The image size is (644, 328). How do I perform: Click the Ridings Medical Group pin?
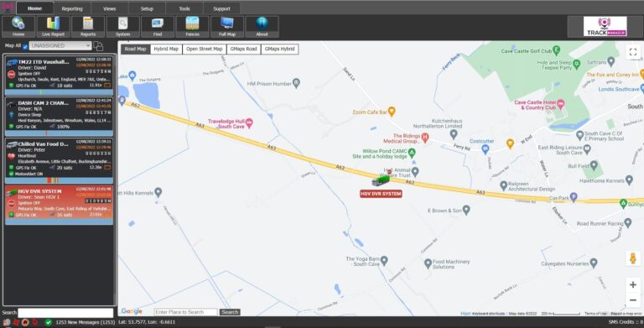[x=425, y=138]
